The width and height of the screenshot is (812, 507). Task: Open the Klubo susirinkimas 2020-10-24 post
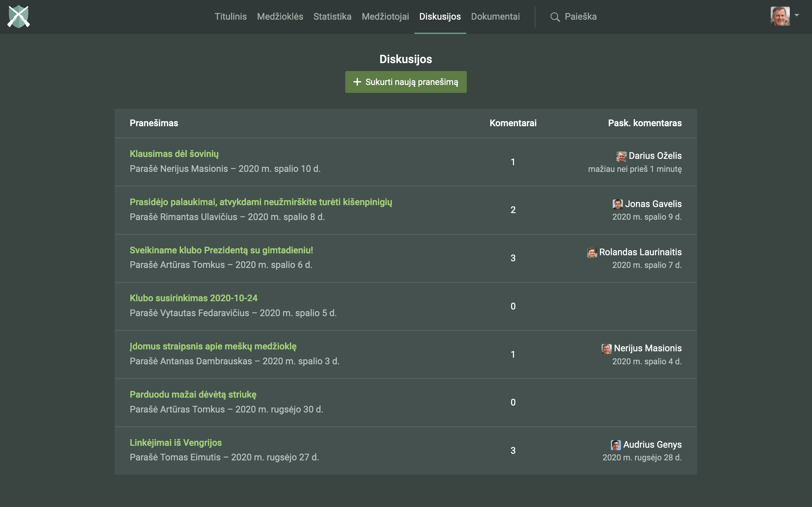click(194, 298)
